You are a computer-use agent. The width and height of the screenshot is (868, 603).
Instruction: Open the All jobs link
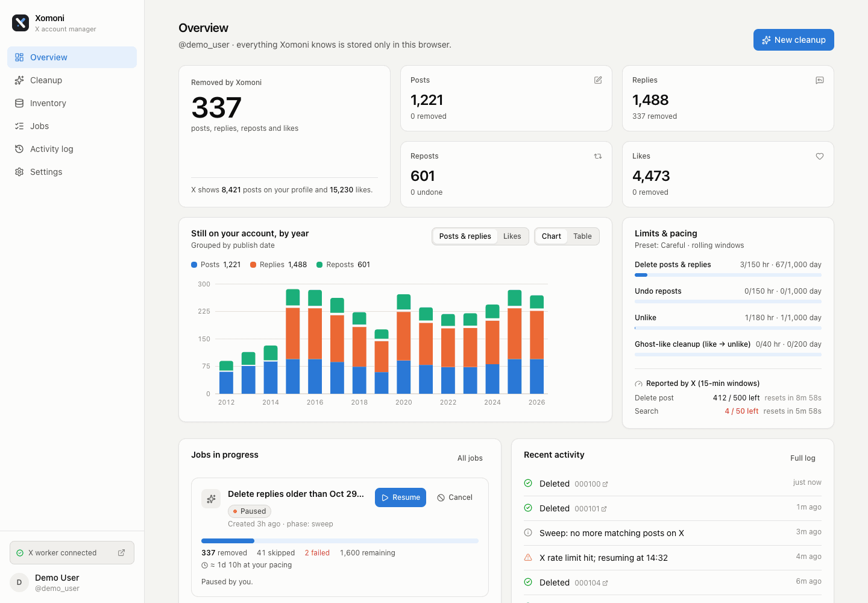470,458
